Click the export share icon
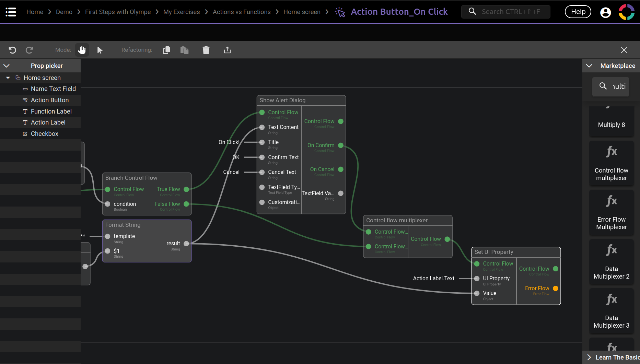This screenshot has width=640, height=364. (227, 50)
